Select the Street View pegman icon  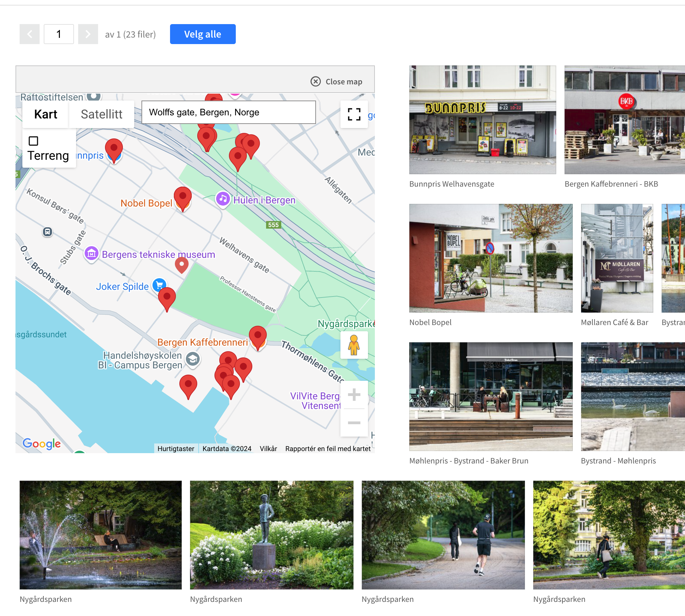(x=354, y=345)
